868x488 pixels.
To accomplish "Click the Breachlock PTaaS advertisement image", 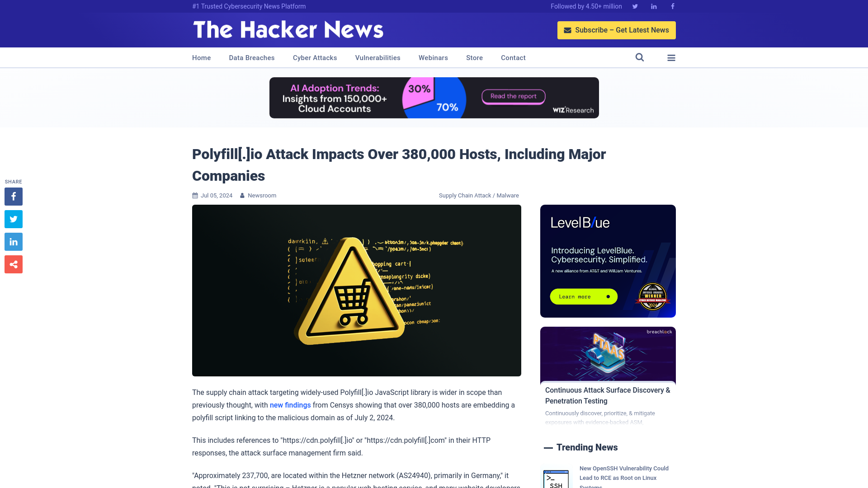I will [608, 354].
